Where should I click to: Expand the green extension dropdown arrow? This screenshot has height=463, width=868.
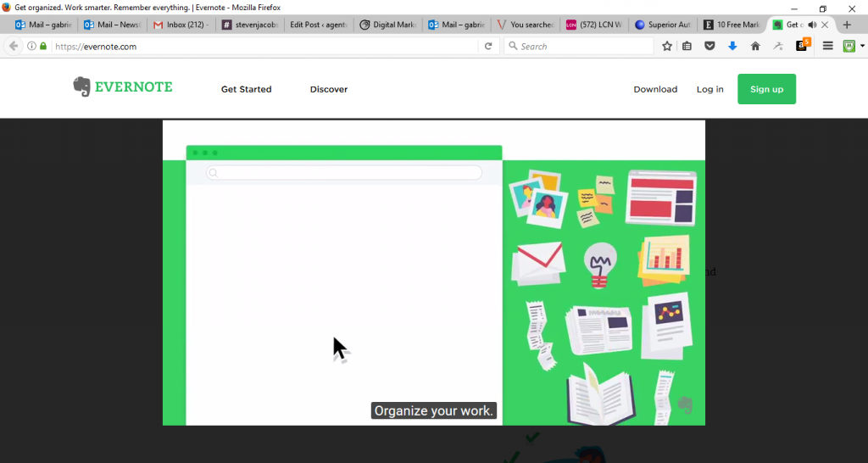tap(862, 47)
